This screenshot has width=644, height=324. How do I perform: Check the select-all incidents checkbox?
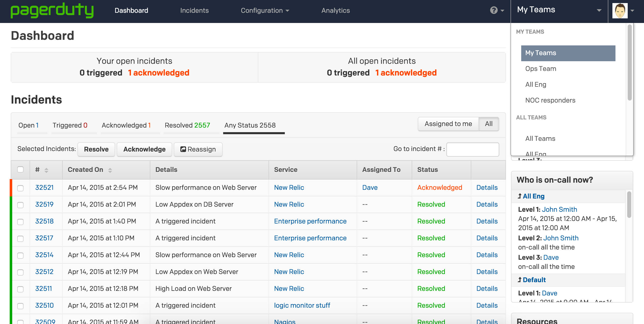point(20,170)
